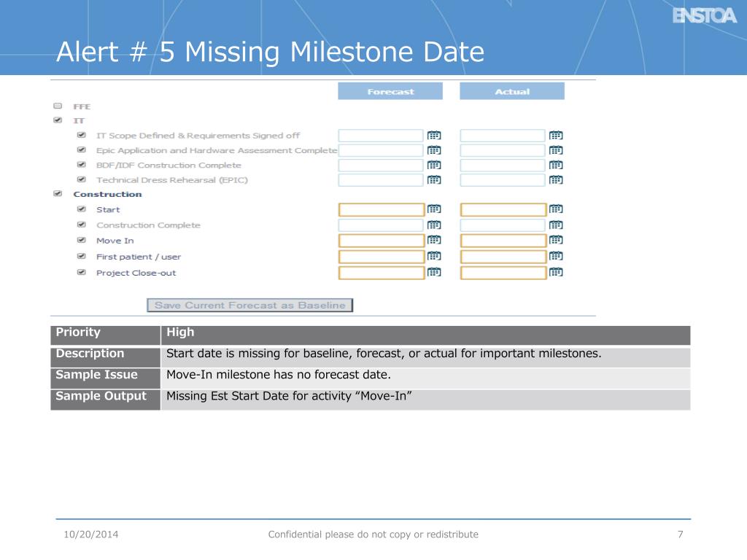Click forecast date field for Project Close-out
The width and height of the screenshot is (747, 560).
click(381, 273)
